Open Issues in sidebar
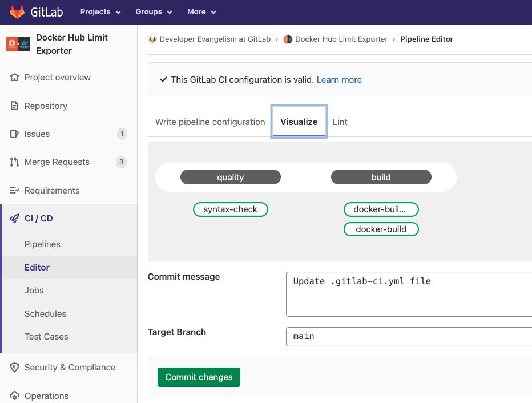 coord(37,134)
